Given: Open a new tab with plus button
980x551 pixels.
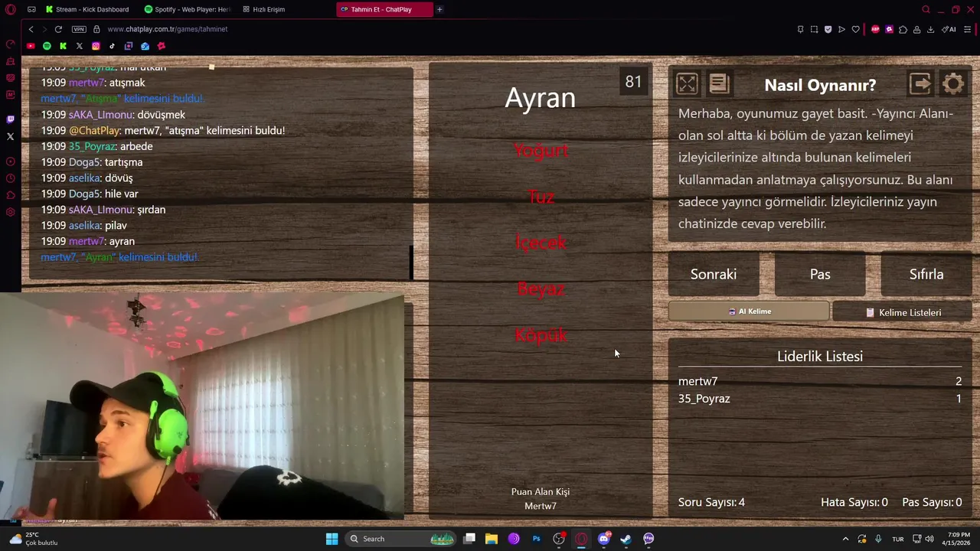Looking at the screenshot, I should (439, 9).
